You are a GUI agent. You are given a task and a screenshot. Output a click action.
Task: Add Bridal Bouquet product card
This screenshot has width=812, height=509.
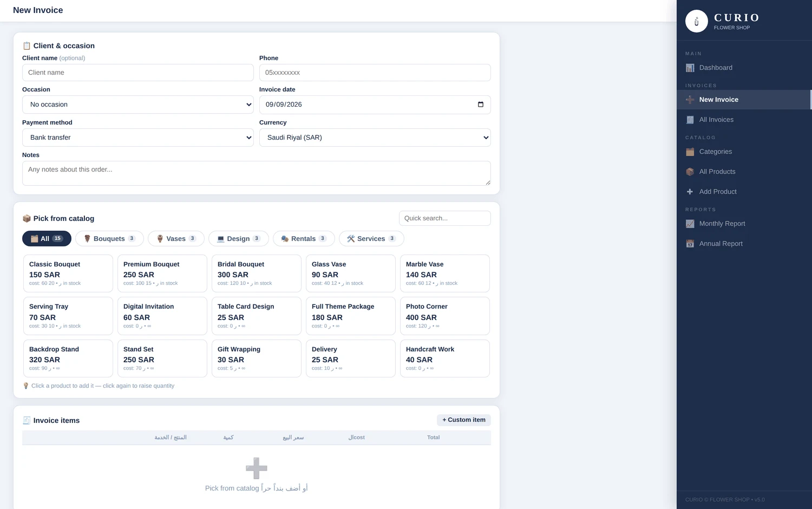coord(257,273)
